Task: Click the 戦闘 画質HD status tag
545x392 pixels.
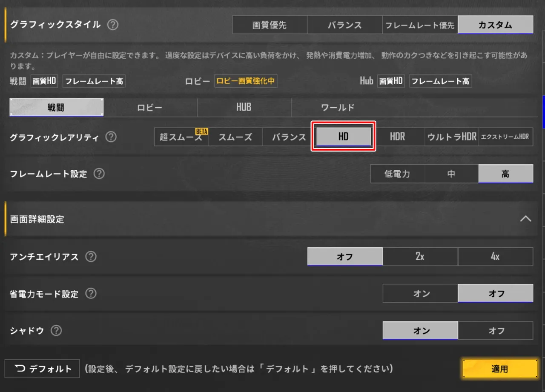Action: point(45,81)
